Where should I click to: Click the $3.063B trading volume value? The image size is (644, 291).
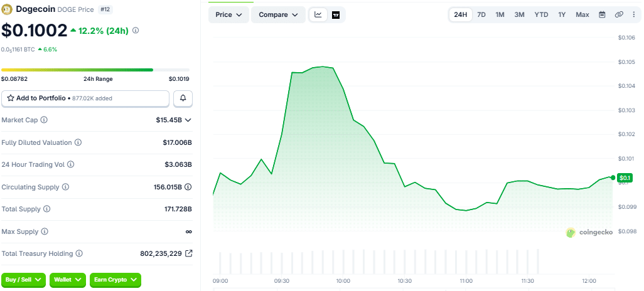tap(178, 164)
